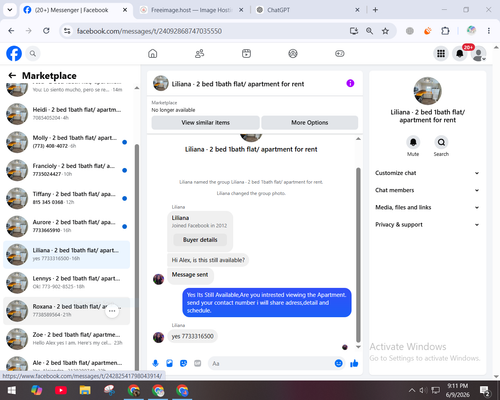Open the Chrome tab search dropdown arrow
This screenshot has height=400, width=500.
tap(10, 10)
